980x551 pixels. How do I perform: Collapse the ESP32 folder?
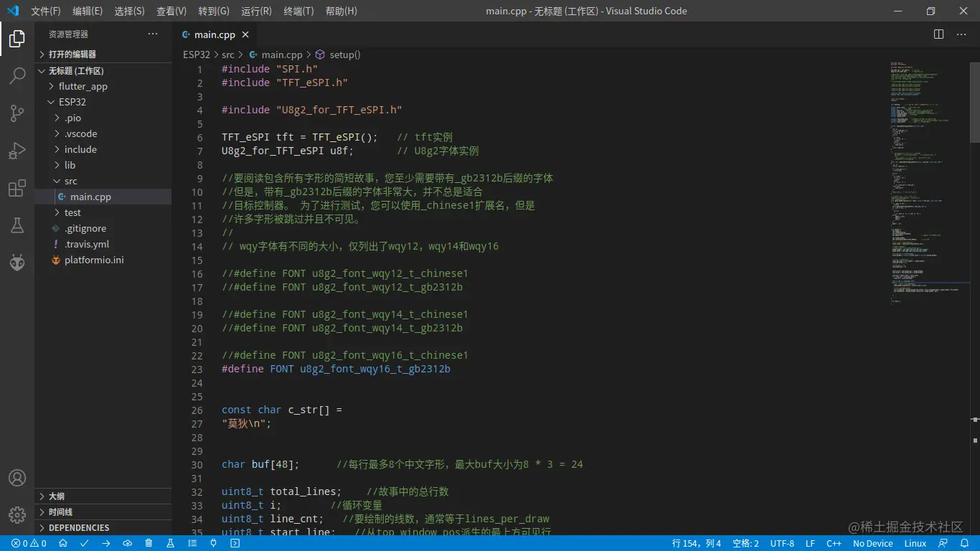pyautogui.click(x=103, y=102)
